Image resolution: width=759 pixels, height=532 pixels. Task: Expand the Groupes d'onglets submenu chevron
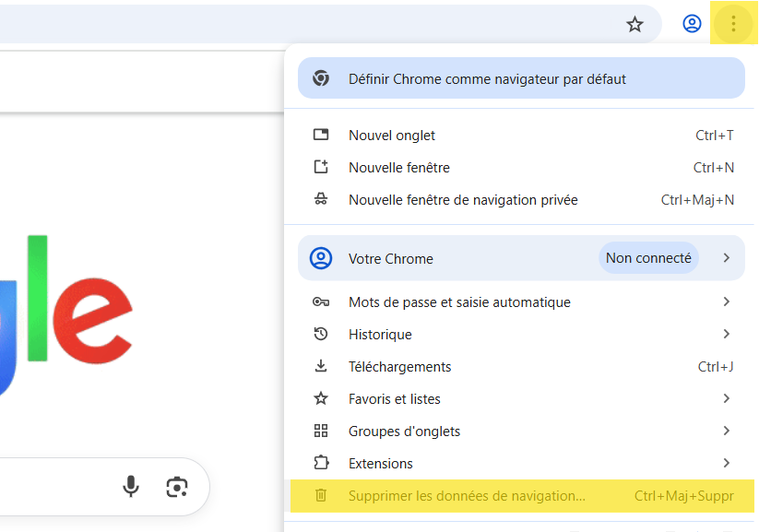coord(727,431)
